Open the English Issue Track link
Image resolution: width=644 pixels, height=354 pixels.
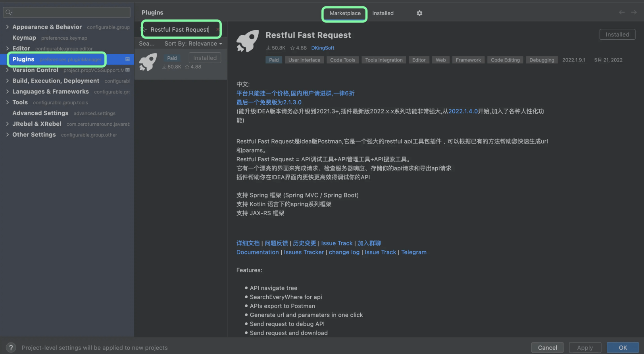[x=380, y=252]
